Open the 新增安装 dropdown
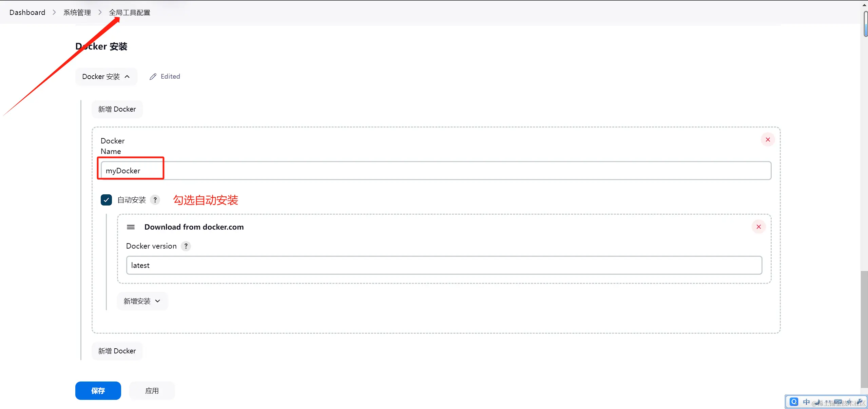868x409 pixels. point(142,301)
